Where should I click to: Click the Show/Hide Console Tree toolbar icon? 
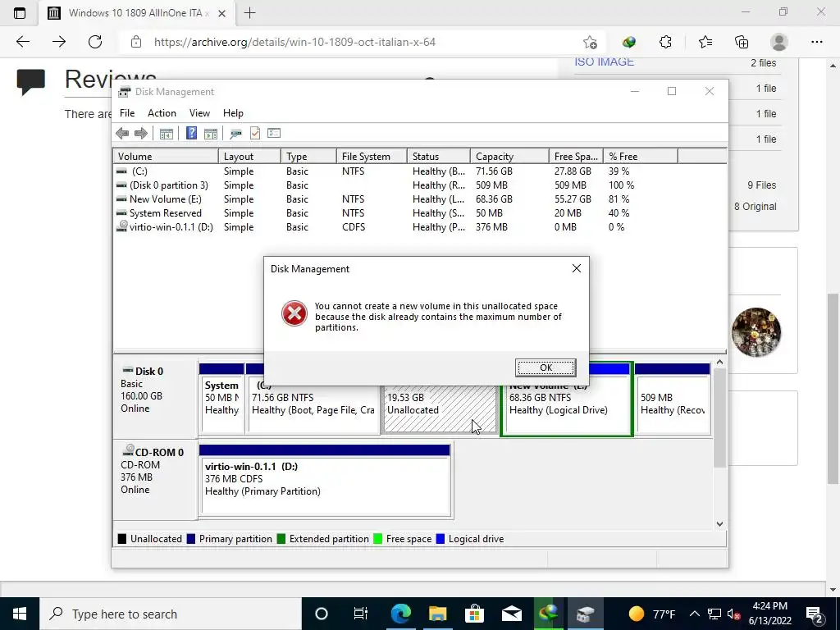166,134
